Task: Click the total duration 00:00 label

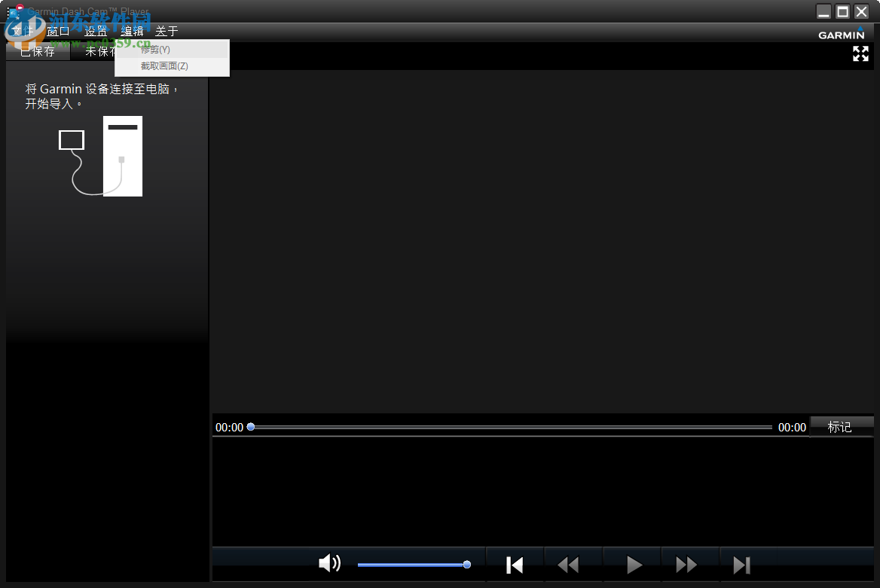Action: click(792, 428)
